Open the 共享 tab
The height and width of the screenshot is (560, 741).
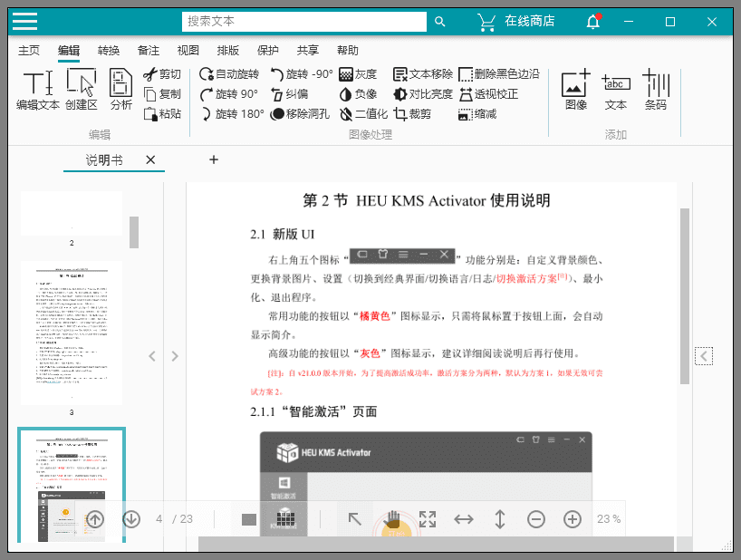[308, 50]
